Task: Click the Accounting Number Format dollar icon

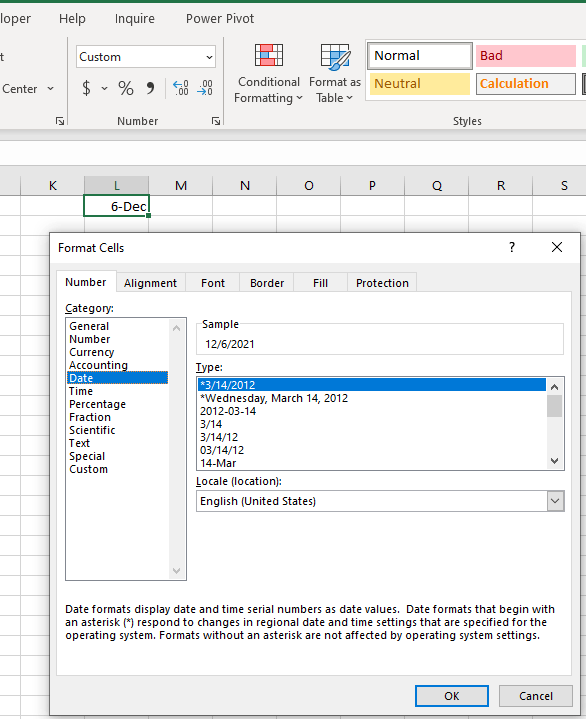Action: tap(86, 88)
